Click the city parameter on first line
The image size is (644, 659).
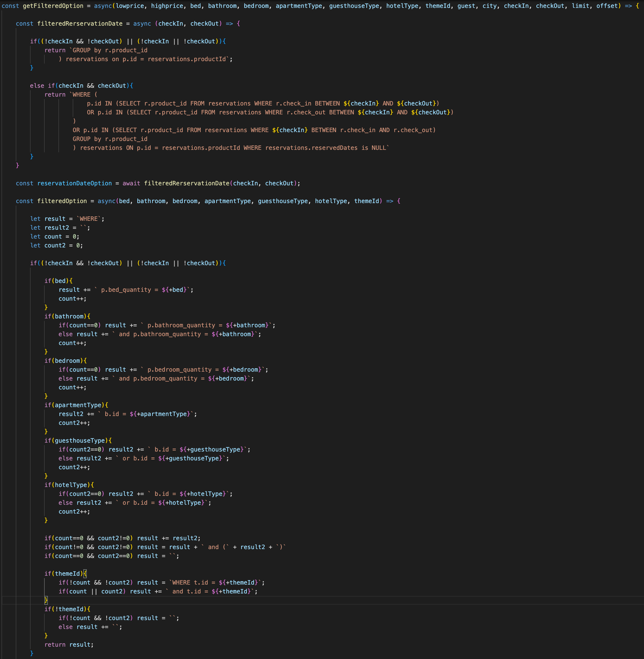point(489,6)
